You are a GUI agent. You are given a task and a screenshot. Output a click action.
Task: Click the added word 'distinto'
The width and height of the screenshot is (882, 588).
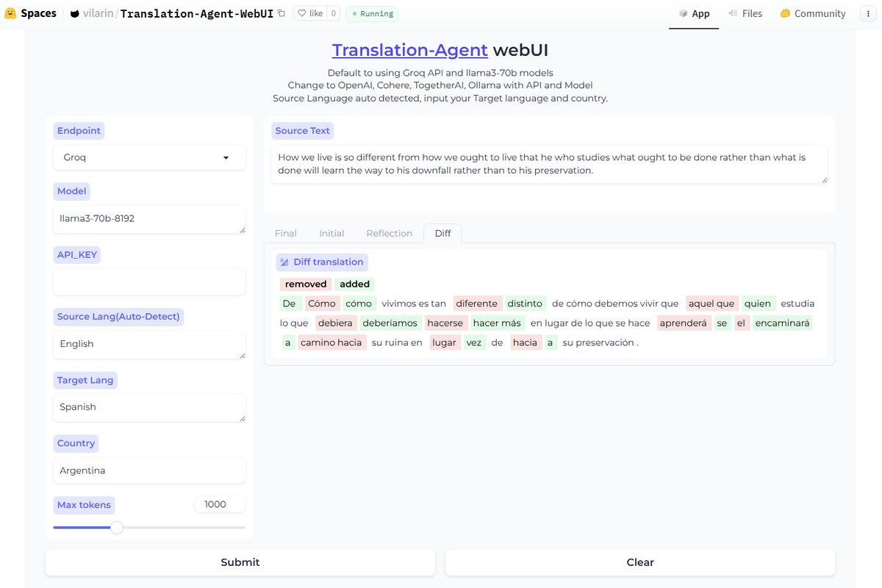[x=526, y=304]
